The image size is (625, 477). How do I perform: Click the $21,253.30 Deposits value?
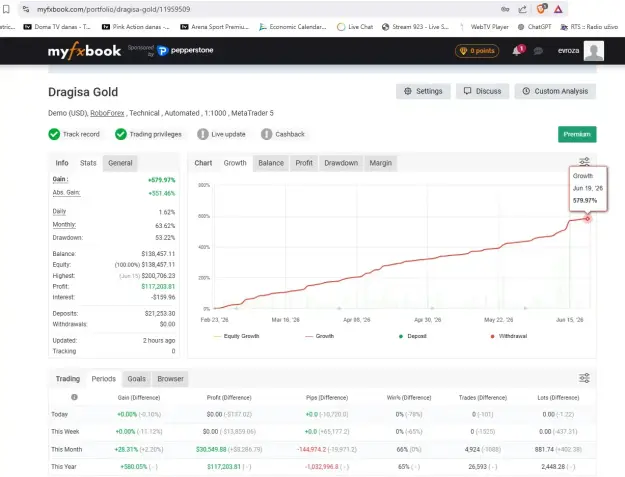(160, 314)
